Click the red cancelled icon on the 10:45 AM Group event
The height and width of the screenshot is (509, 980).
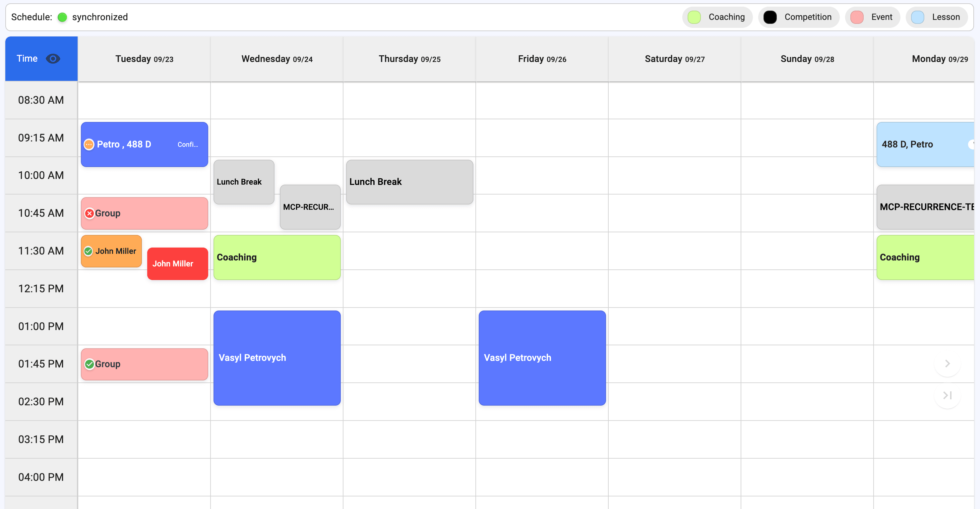[90, 213]
